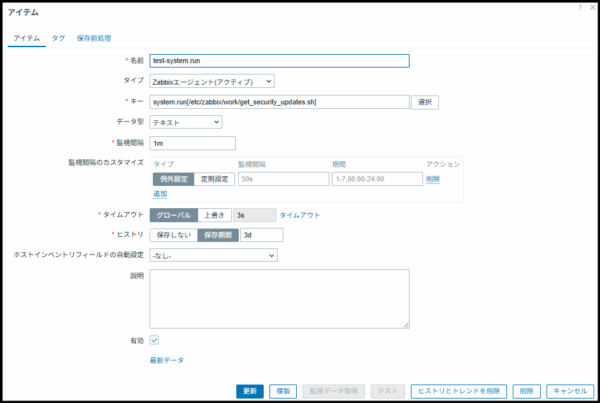This screenshot has width=600, height=403.
Task: Click the 選択 key button
Action: pos(425,102)
